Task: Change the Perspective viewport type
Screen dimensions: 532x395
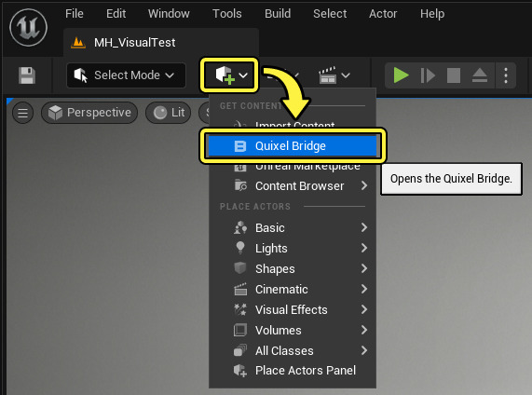Action: 89,113
